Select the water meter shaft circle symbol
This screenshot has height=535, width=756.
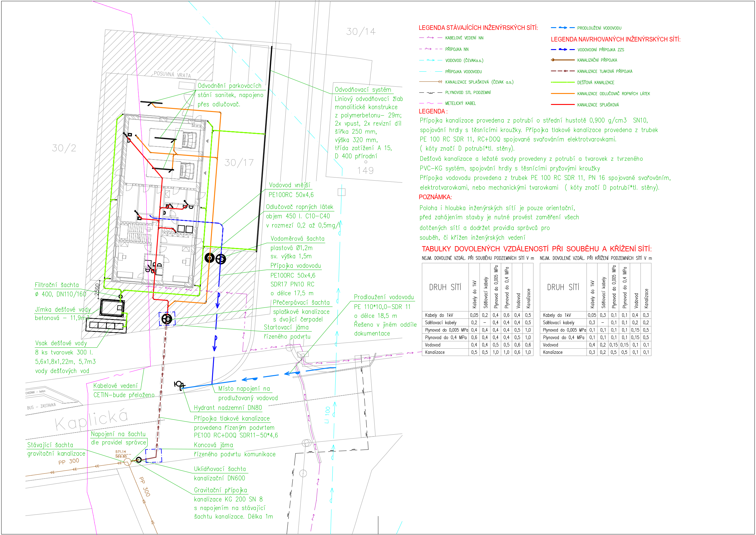click(x=221, y=259)
